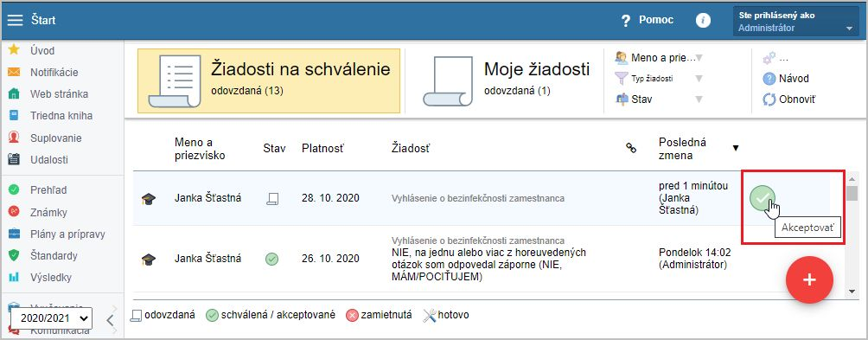This screenshot has height=340, width=868.
Task: Click the link chain column icon
Action: click(630, 147)
